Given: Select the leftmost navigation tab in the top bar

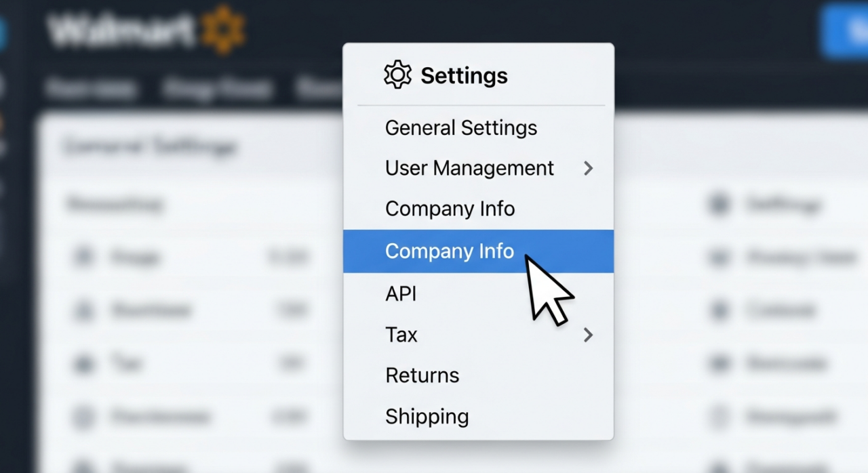Looking at the screenshot, I should point(92,87).
